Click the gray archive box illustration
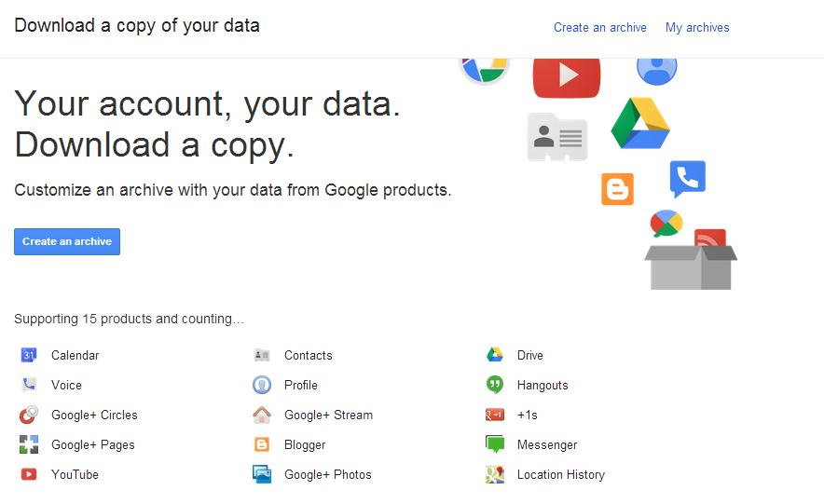 (x=690, y=266)
